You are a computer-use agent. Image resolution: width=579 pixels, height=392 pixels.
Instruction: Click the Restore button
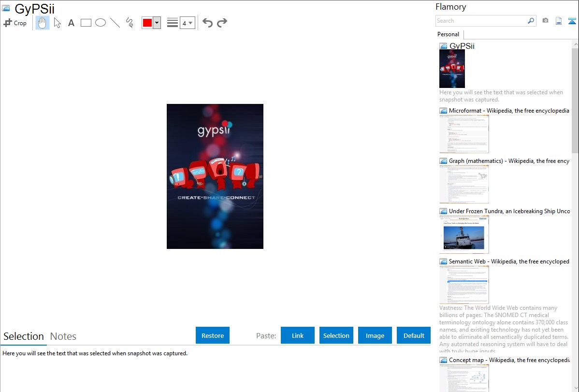[x=213, y=335]
